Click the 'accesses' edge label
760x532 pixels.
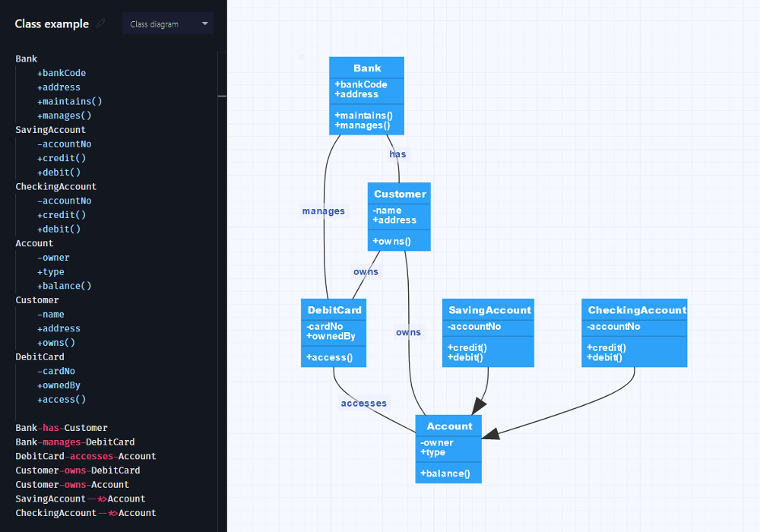tap(363, 404)
